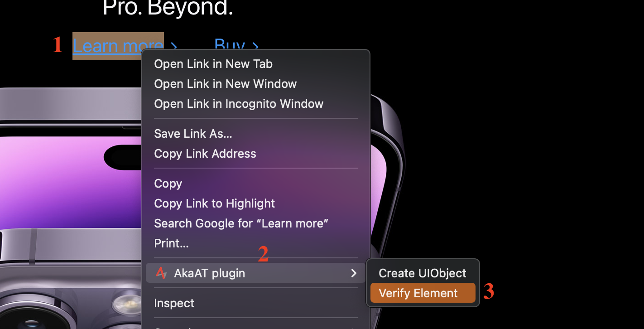Select Create UIObject from the submenu
Viewport: 644px width, 329px height.
pos(423,273)
